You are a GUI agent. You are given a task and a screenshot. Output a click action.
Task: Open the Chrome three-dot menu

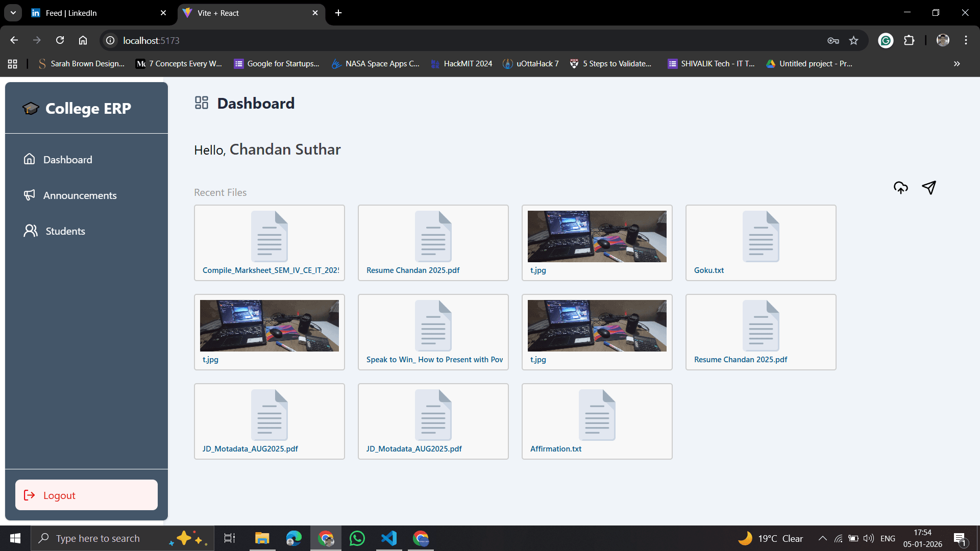pos(966,40)
